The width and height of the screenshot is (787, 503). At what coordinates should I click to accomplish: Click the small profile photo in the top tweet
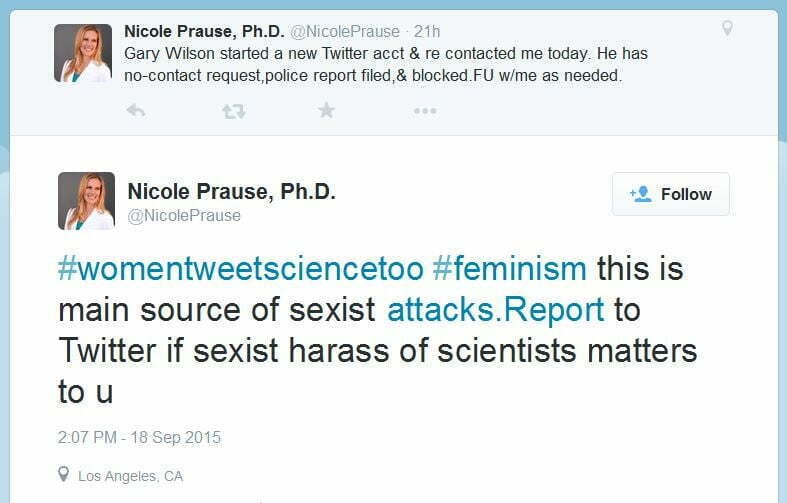(x=83, y=52)
